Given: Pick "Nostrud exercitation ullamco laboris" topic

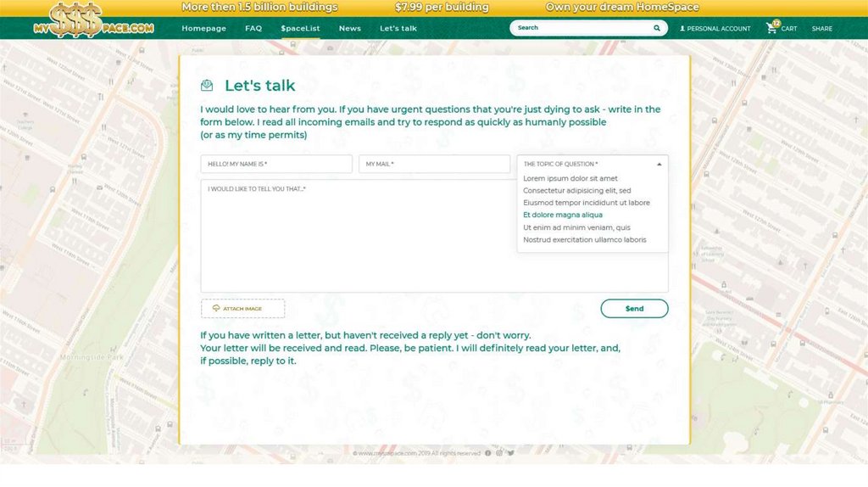Looking at the screenshot, I should click(585, 240).
